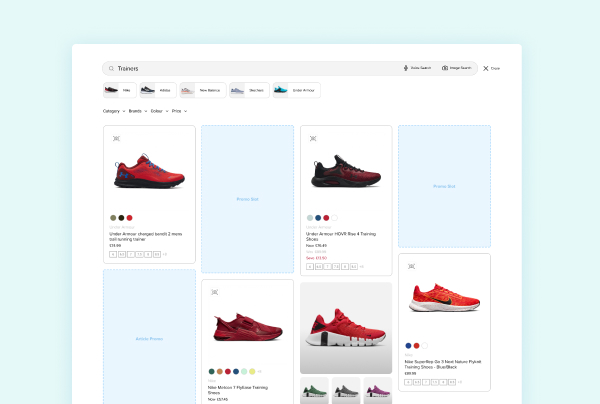Click the visual search icon on the HOVR Rise 4 card
600x404 pixels.
tap(313, 138)
